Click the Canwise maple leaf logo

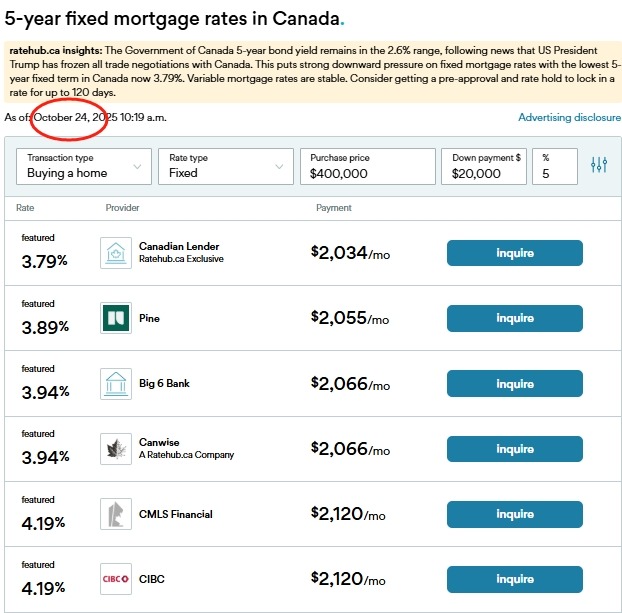click(116, 449)
